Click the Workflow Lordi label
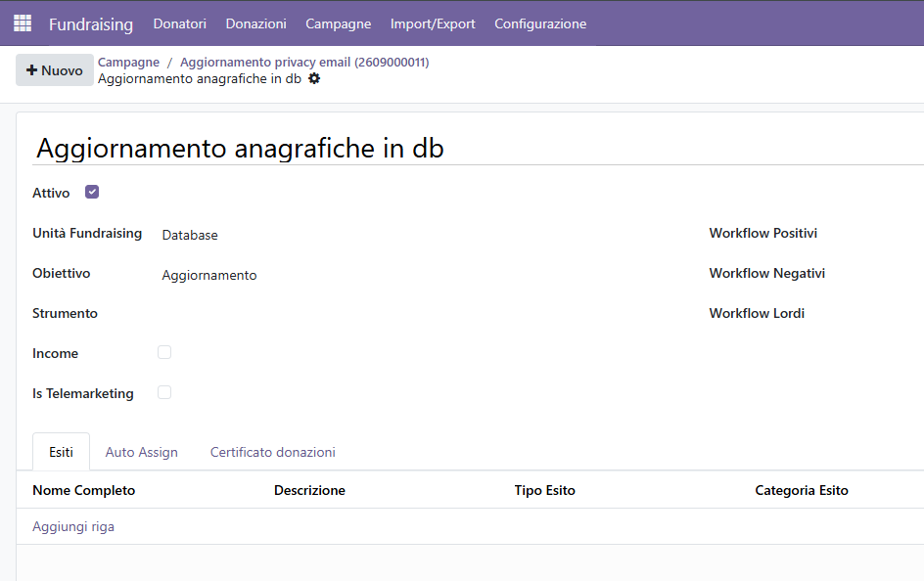 (x=757, y=313)
